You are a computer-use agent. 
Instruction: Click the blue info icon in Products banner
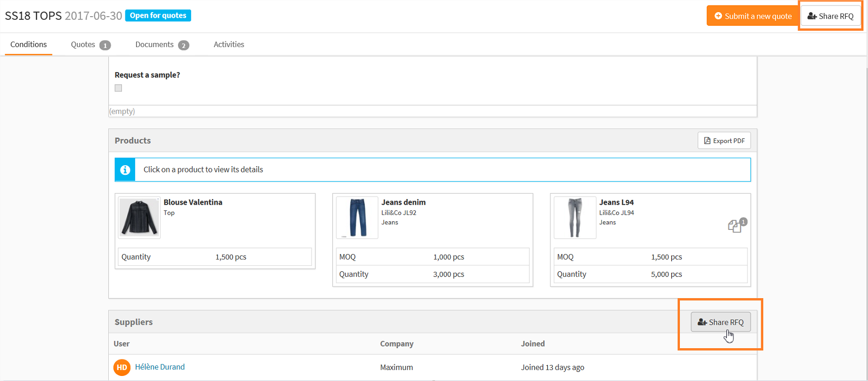125,170
